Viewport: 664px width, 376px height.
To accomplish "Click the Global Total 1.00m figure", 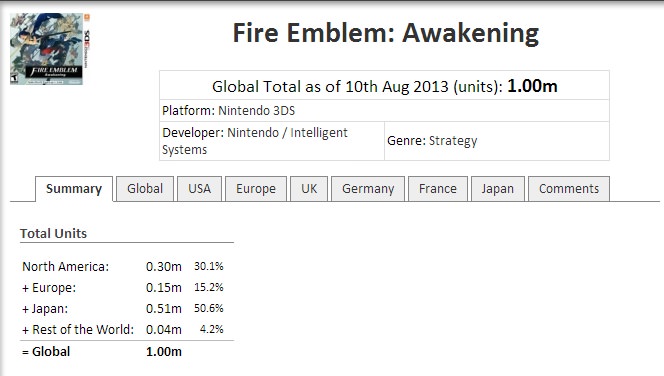I will (x=532, y=86).
